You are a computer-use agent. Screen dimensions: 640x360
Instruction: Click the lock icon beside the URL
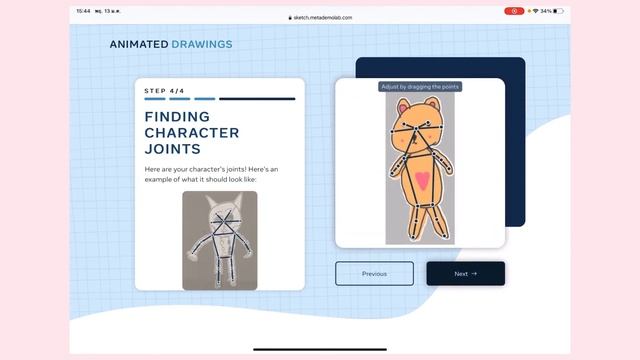290,18
